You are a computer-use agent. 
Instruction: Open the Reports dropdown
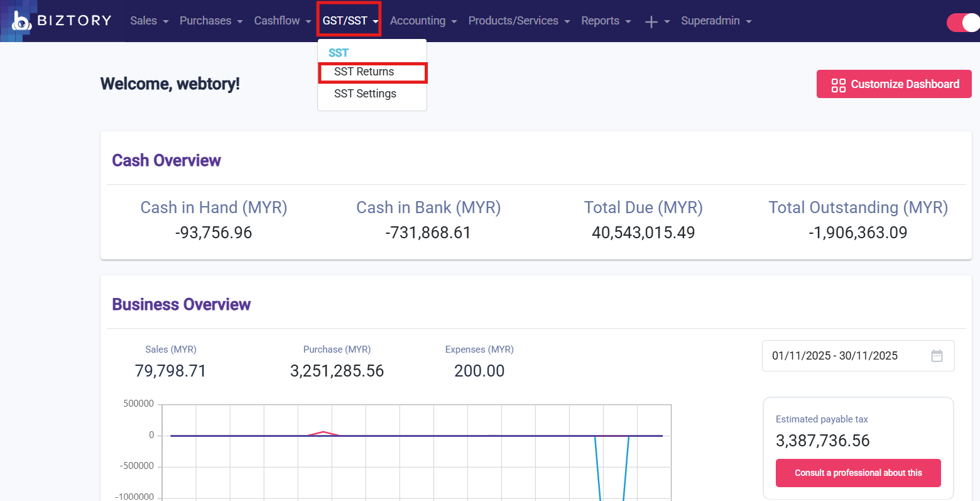point(606,21)
